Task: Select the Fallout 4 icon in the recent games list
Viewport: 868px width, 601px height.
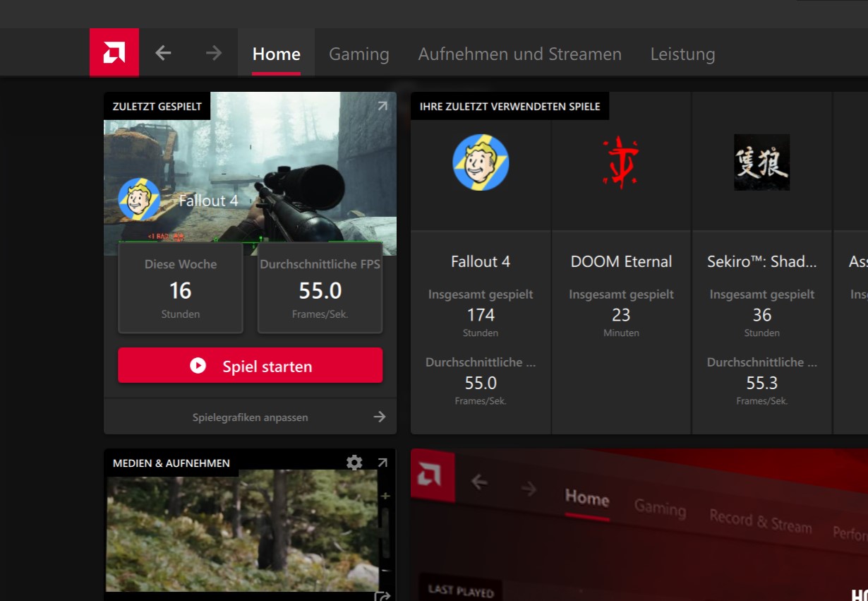Action: (x=481, y=162)
